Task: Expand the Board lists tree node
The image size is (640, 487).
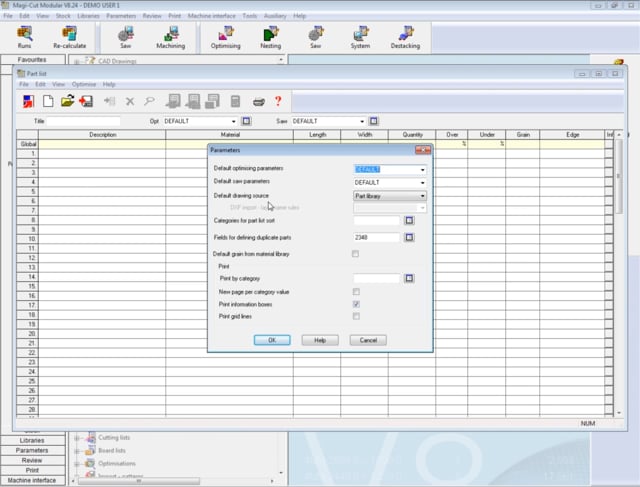Action: click(x=77, y=451)
